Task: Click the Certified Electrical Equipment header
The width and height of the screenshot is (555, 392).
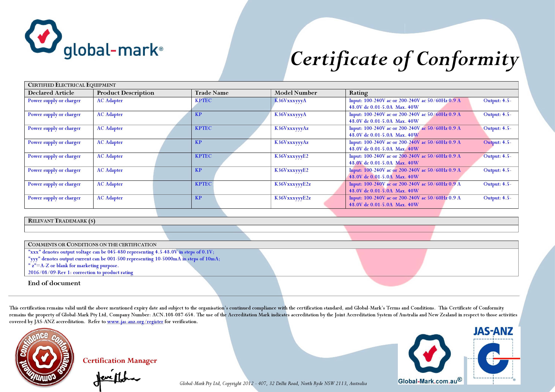Action: 72,85
